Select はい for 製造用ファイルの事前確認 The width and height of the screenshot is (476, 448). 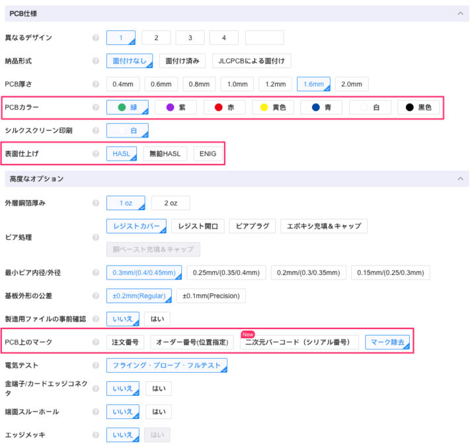(157, 319)
